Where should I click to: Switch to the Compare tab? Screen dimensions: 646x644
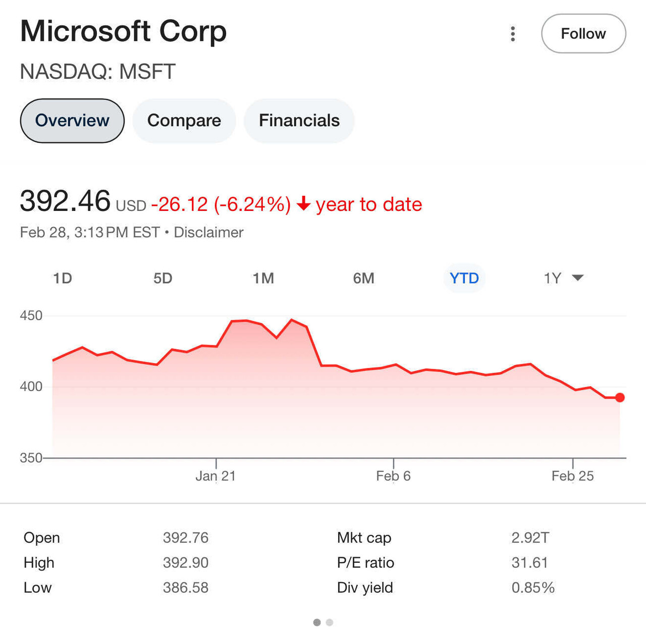point(184,121)
